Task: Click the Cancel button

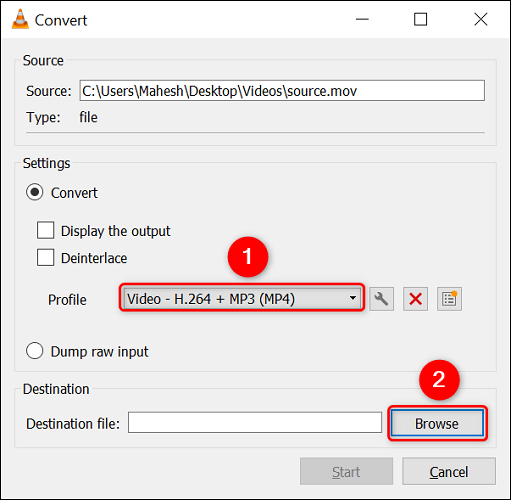Action: (x=449, y=471)
